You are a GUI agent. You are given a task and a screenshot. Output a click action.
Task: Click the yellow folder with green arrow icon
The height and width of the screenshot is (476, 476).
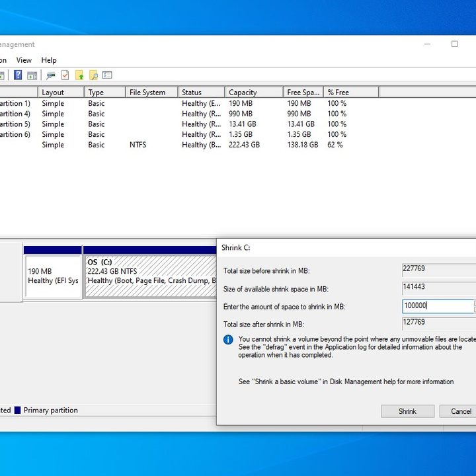[79, 75]
